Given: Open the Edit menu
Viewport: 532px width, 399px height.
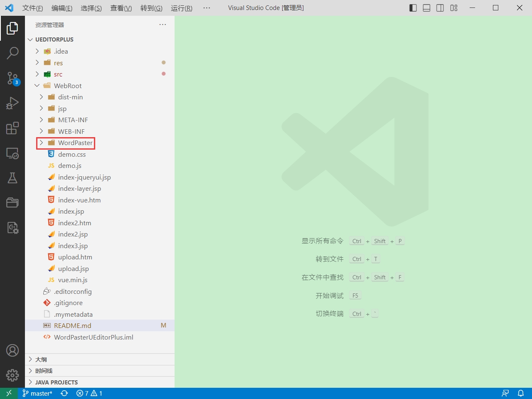Looking at the screenshot, I should click(62, 8).
